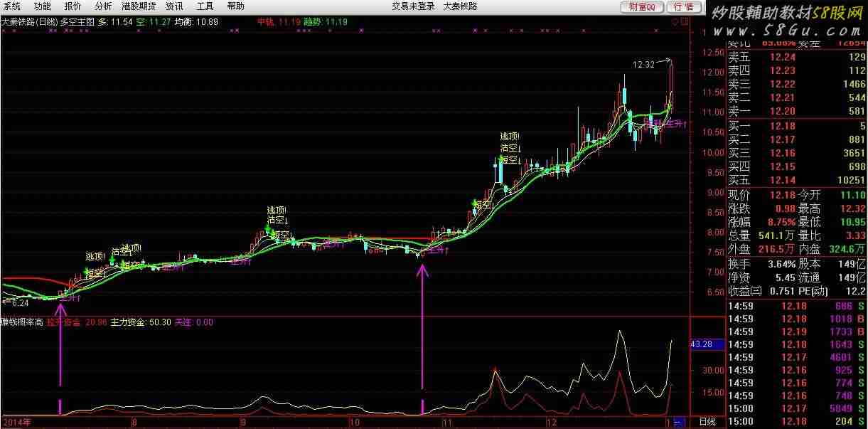Open the 功能 menu

click(42, 6)
